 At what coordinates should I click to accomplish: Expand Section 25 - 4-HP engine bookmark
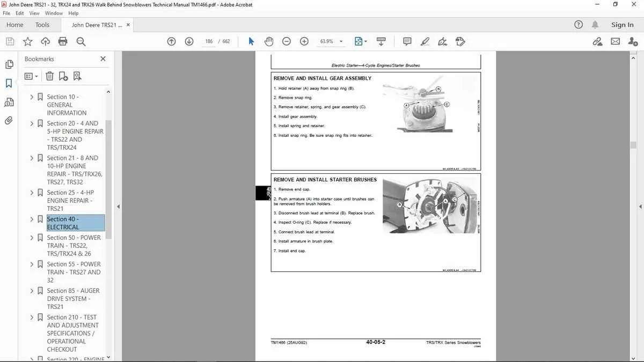(32, 193)
